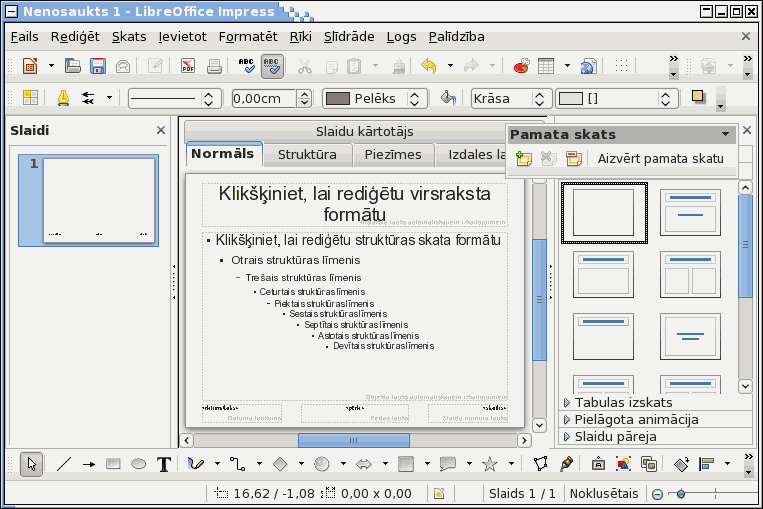Choose the blank slide layout
Viewport: 763px width, 509px height.
click(x=604, y=213)
